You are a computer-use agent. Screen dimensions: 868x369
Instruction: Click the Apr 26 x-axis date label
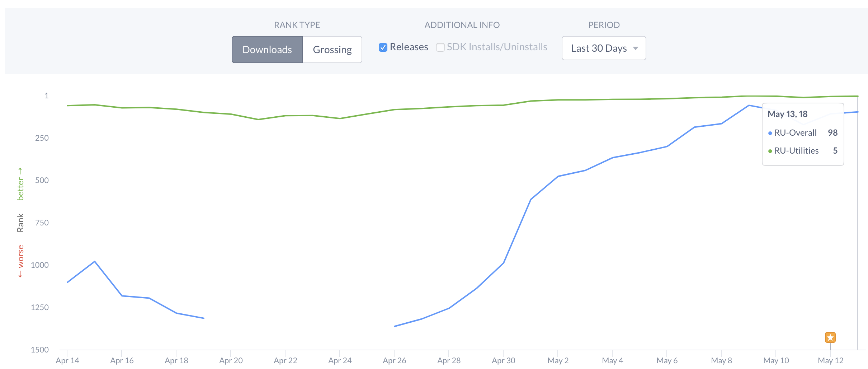tap(394, 360)
